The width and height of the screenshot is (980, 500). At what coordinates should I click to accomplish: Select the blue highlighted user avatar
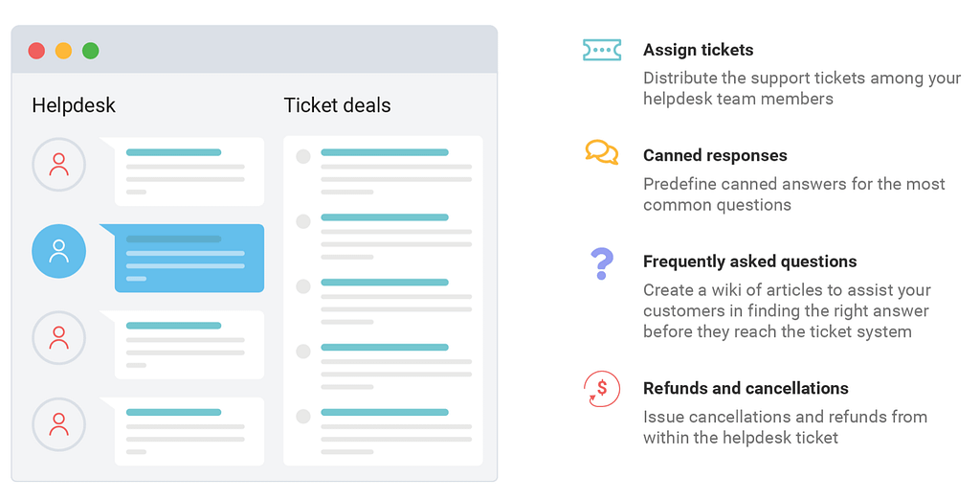(58, 251)
